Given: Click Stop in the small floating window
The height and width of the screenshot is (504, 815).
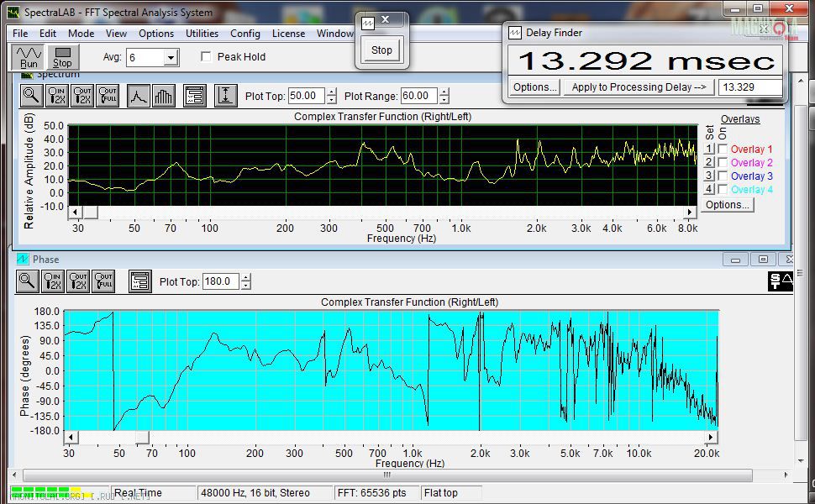Looking at the screenshot, I should (x=381, y=50).
